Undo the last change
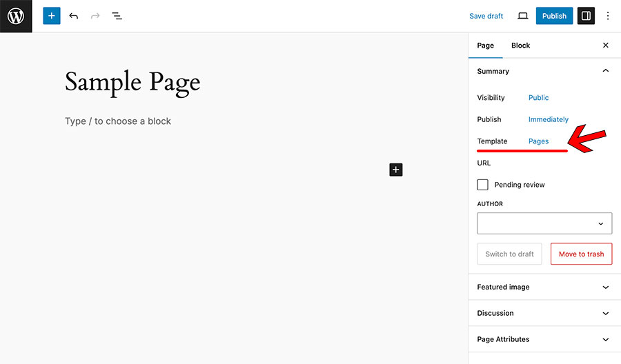Screen dimensions: 621x364 pos(74,16)
